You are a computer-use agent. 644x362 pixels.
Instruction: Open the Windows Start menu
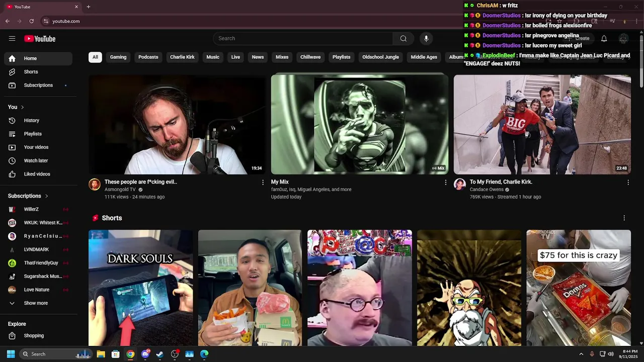(x=11, y=354)
